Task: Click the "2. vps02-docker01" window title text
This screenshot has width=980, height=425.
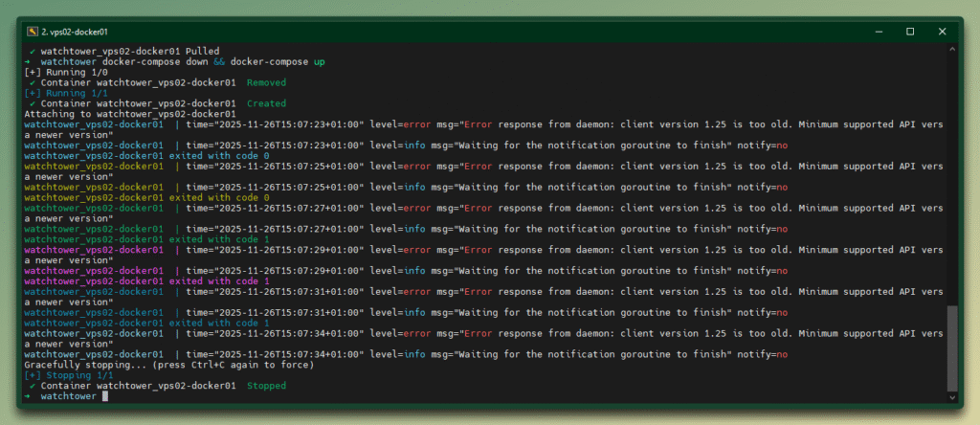Action: (77, 32)
